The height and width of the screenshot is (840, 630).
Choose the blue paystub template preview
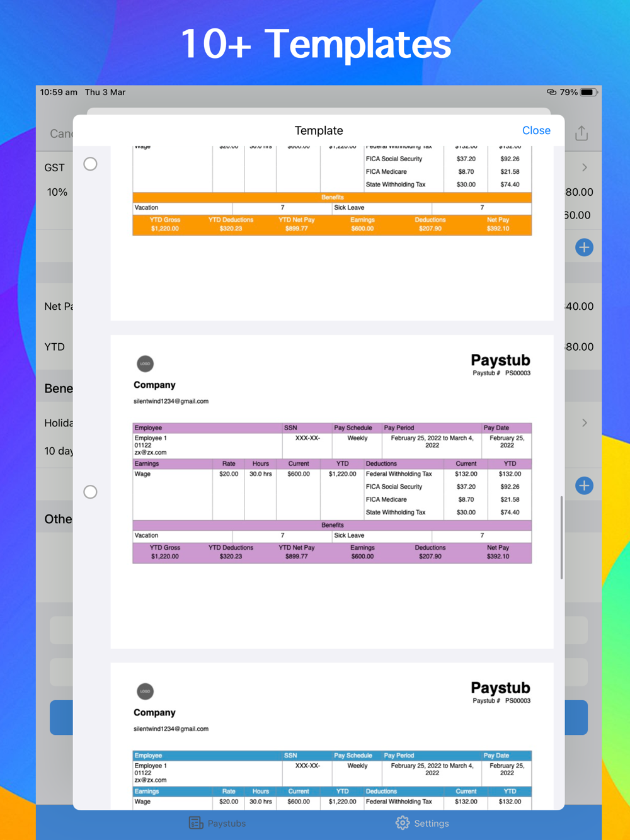click(x=332, y=736)
